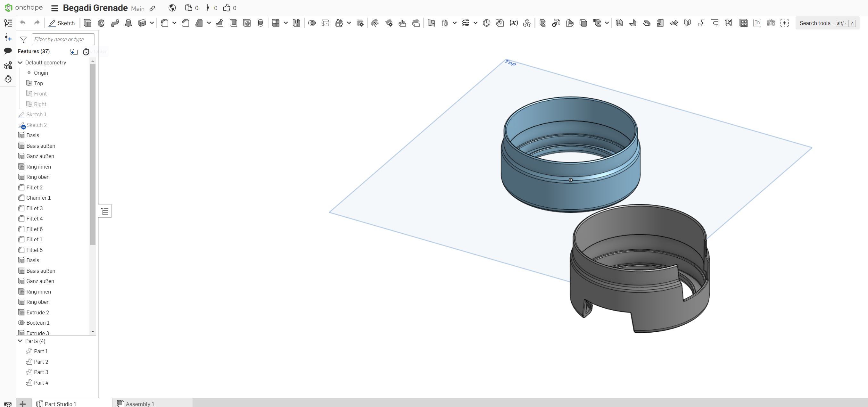Collapse the Default geometry group

[x=20, y=62]
